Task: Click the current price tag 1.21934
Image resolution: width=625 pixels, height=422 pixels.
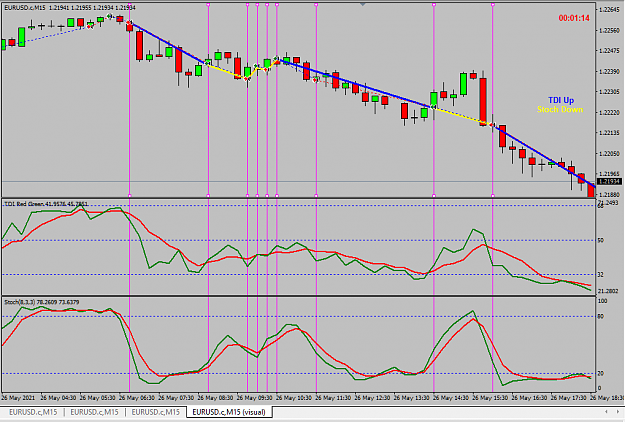Action: pos(609,181)
